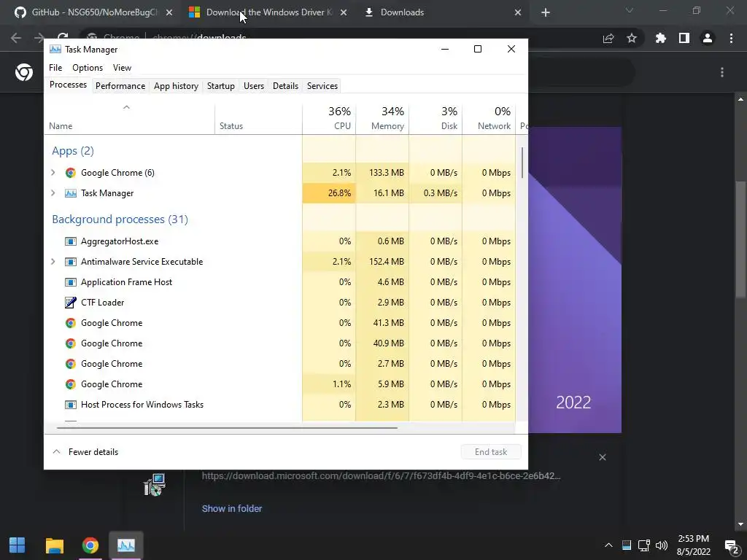Screen dimensions: 747x560
Task: Click Chrome icon of the 2.7 MB process
Action: click(71, 364)
